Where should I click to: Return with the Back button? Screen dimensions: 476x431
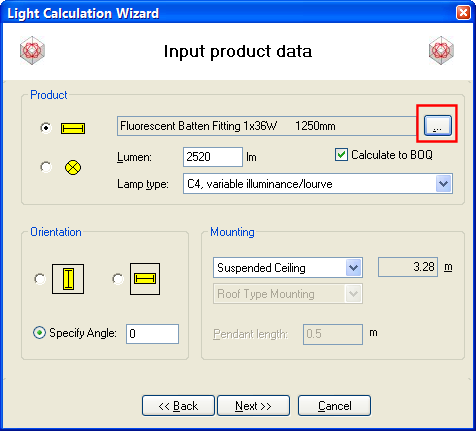coord(178,406)
